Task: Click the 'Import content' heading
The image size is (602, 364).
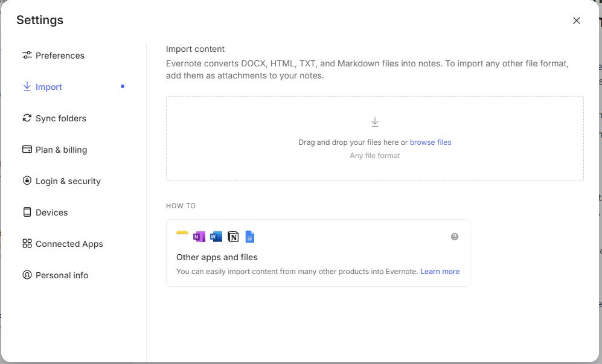Action: point(195,49)
